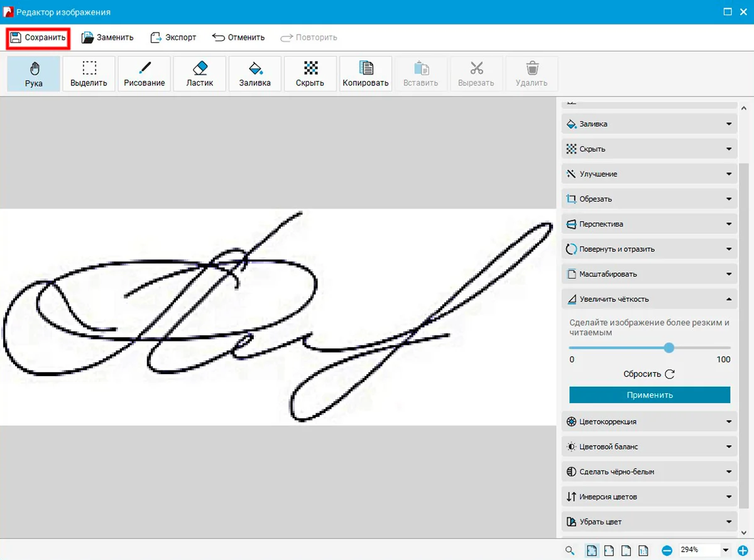Click the Скрыть toolbar tool

310,74
